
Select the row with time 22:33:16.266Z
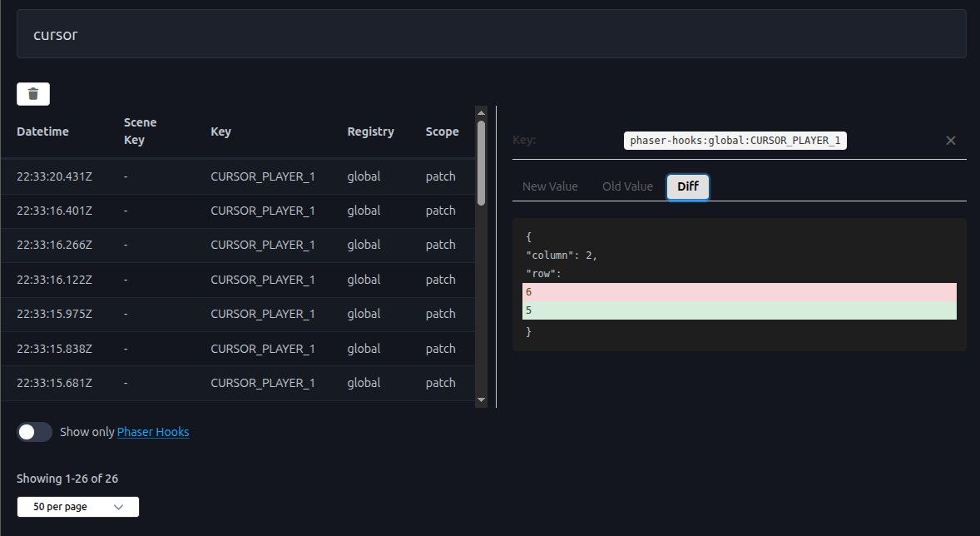(237, 246)
